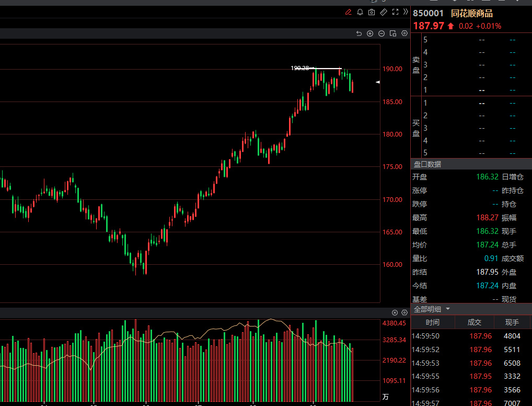Select the ruler measurement tool
Image resolution: width=532 pixels, height=406 pixels.
click(383, 12)
